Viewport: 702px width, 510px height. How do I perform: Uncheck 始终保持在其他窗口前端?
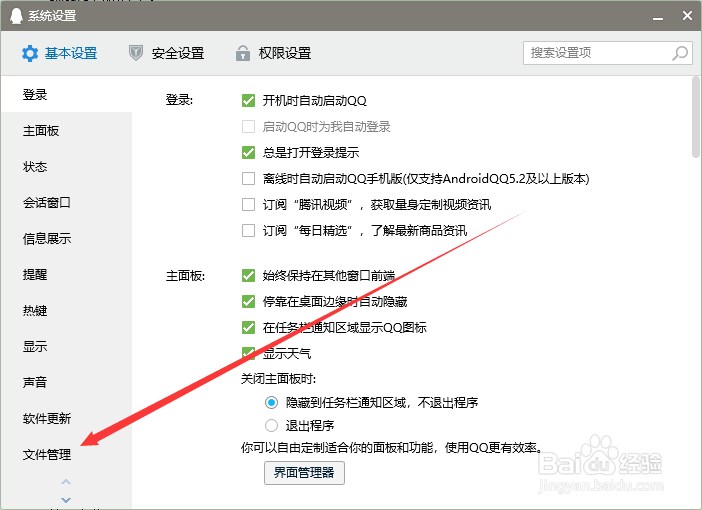tap(248, 275)
